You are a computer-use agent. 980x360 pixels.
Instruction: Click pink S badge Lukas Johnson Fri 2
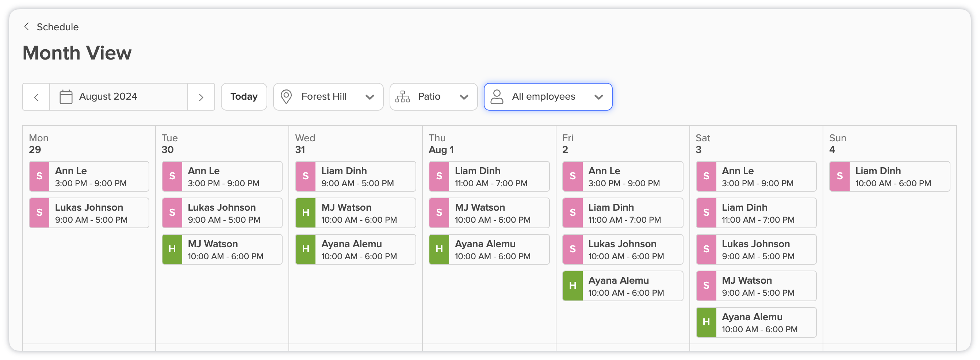click(x=573, y=250)
